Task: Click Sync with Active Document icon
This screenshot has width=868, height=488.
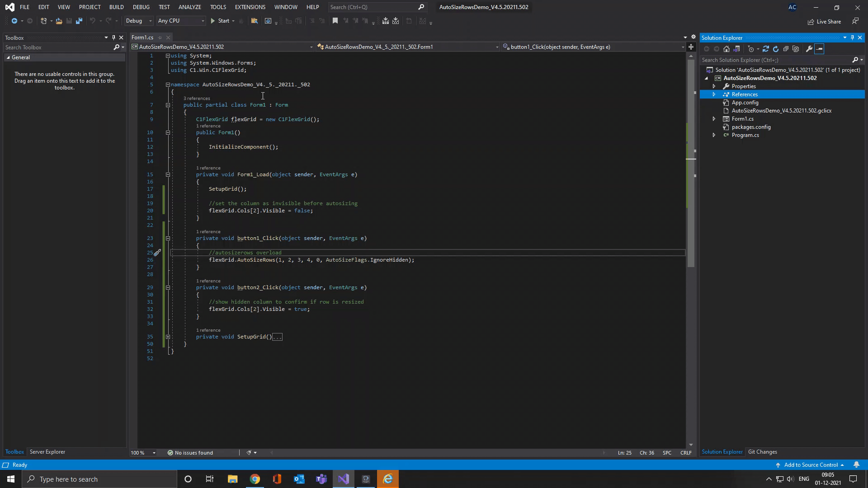Action: click(766, 49)
